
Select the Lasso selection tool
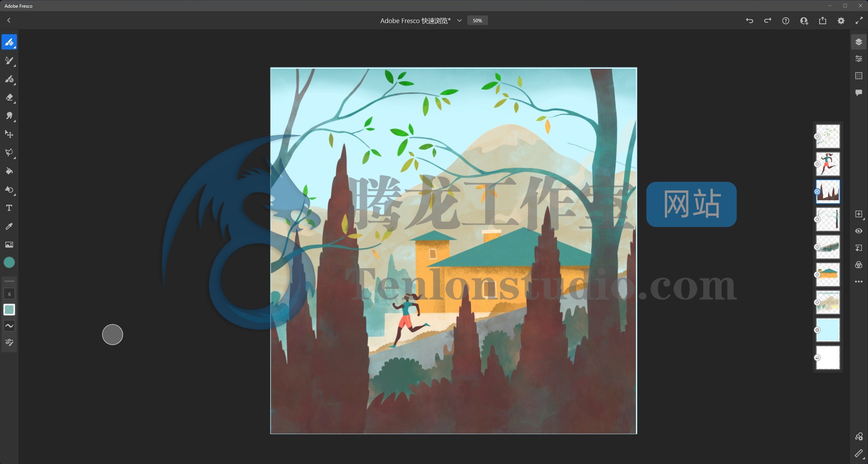click(9, 152)
